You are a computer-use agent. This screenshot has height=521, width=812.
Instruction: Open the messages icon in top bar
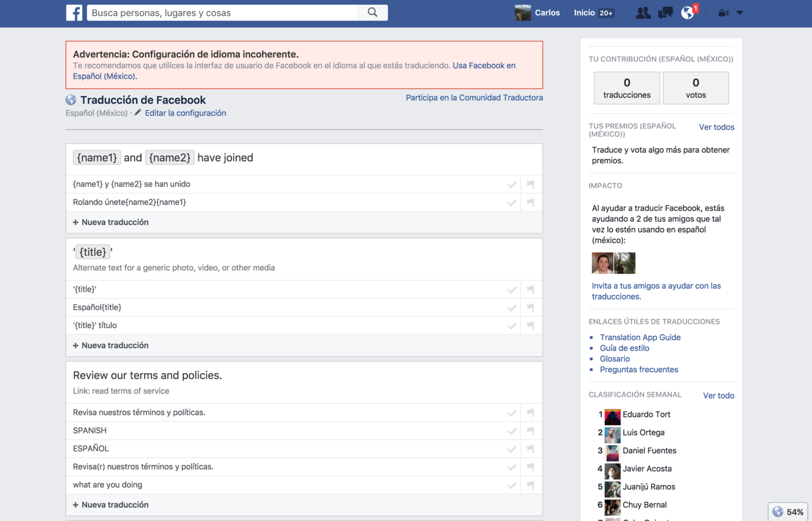coord(665,13)
